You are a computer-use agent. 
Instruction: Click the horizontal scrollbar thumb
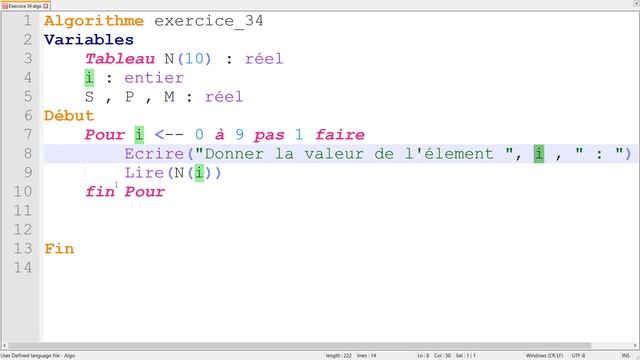coord(300,345)
